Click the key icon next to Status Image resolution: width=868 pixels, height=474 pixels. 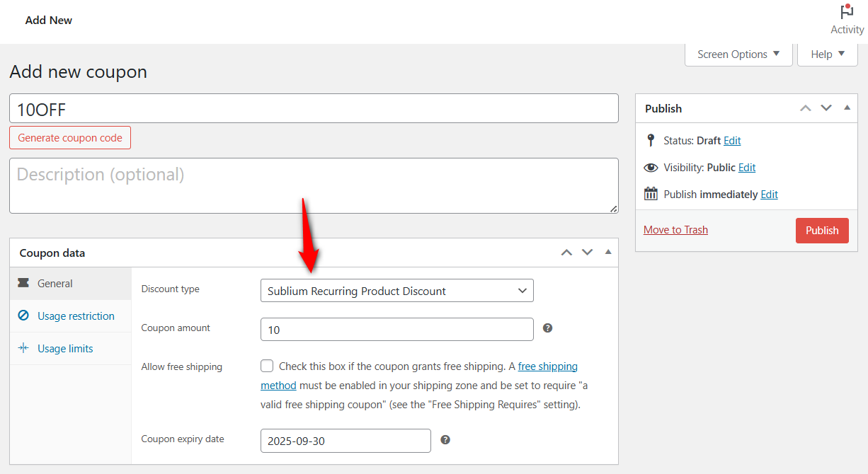tap(651, 140)
